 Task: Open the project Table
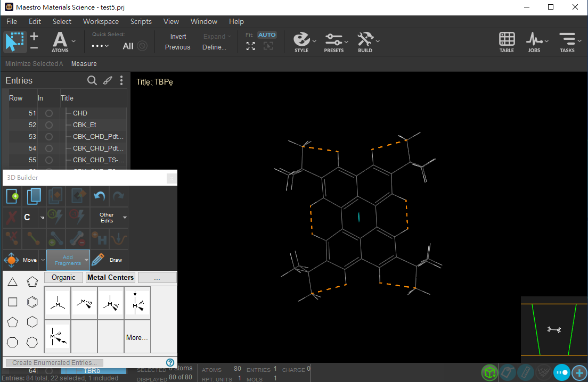pyautogui.click(x=507, y=42)
